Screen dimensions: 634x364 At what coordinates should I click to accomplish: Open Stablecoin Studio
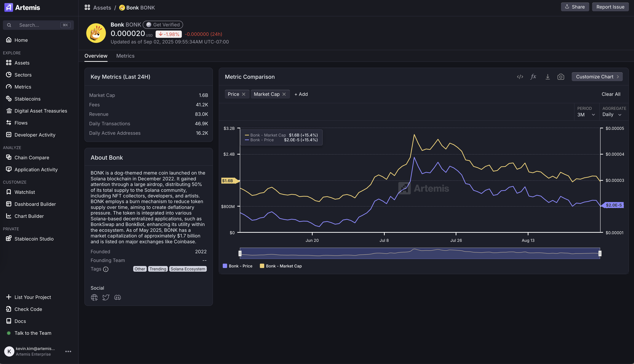point(30,239)
